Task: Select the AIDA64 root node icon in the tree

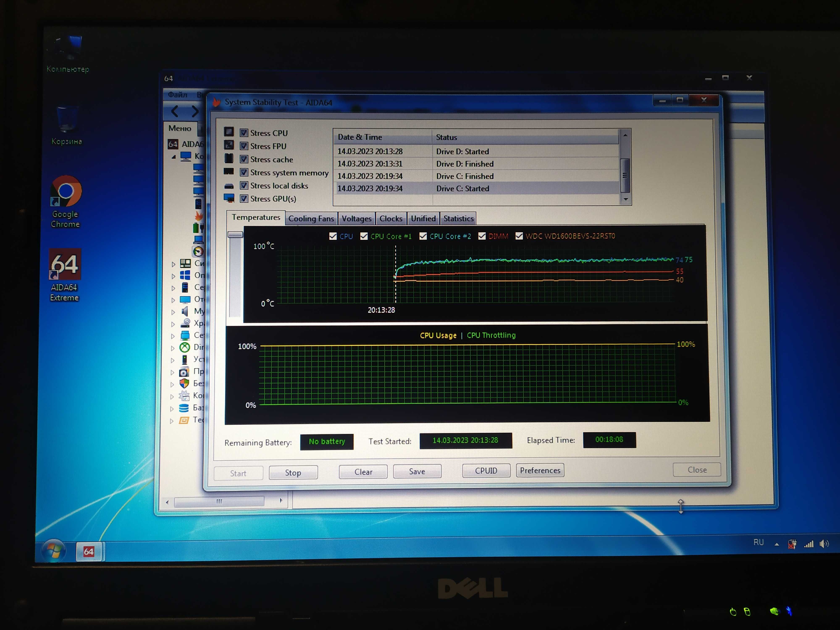Action: click(173, 144)
